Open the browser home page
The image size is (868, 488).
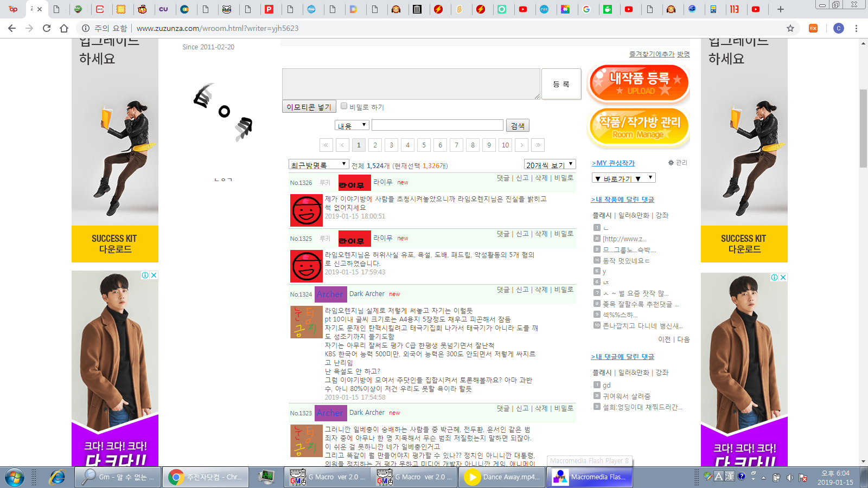64,28
